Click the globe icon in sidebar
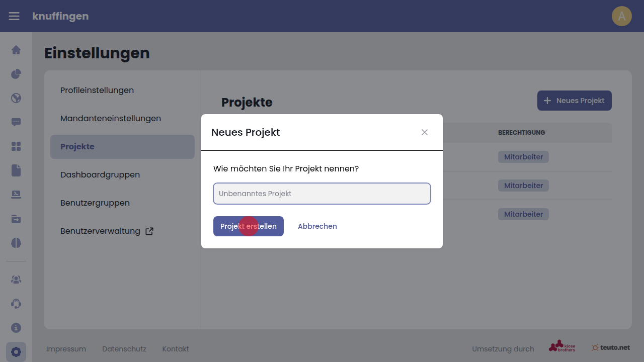The width and height of the screenshot is (644, 362). (16, 98)
